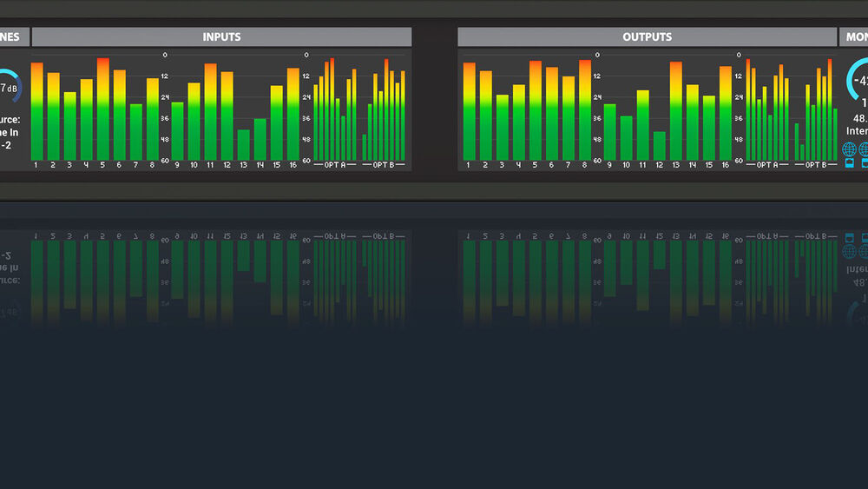Click the 48 sample rate readout
The image size is (868, 489).
point(858,118)
